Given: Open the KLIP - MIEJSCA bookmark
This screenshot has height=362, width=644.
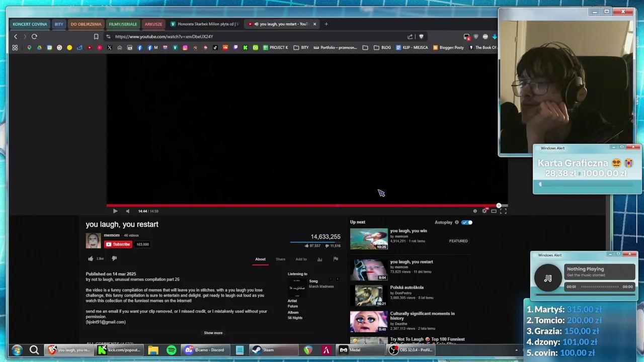Looking at the screenshot, I should [x=412, y=48].
